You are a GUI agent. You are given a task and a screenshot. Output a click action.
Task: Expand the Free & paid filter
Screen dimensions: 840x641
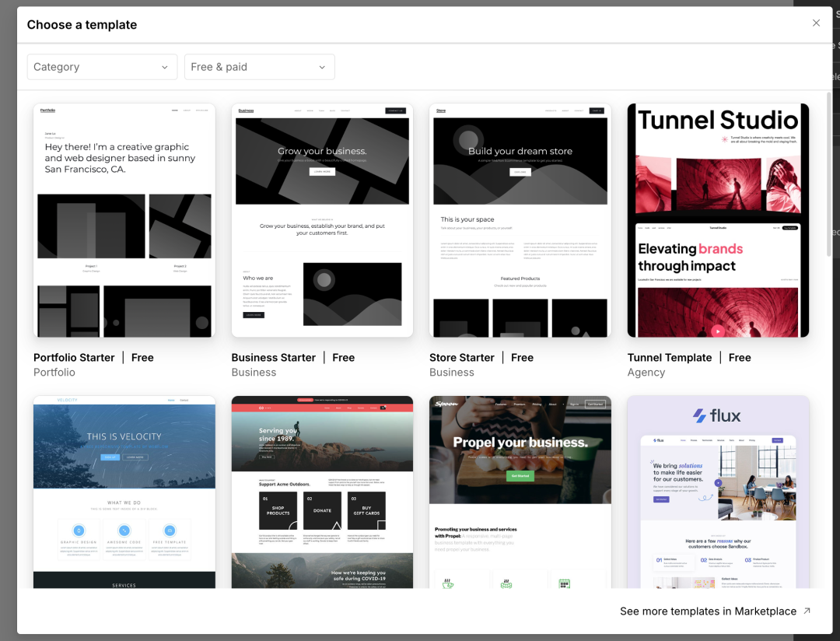point(259,67)
